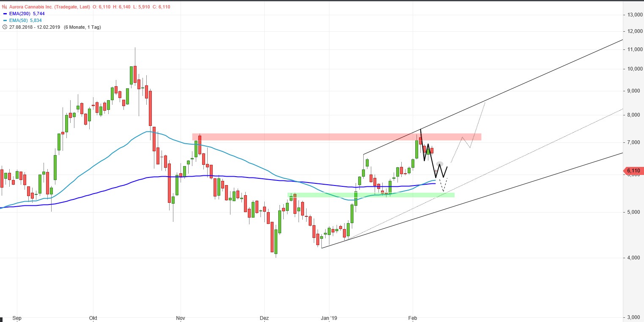Select the teal EMA(50) legend color marker
Viewport: 644px width, 322px height.
[5, 21]
